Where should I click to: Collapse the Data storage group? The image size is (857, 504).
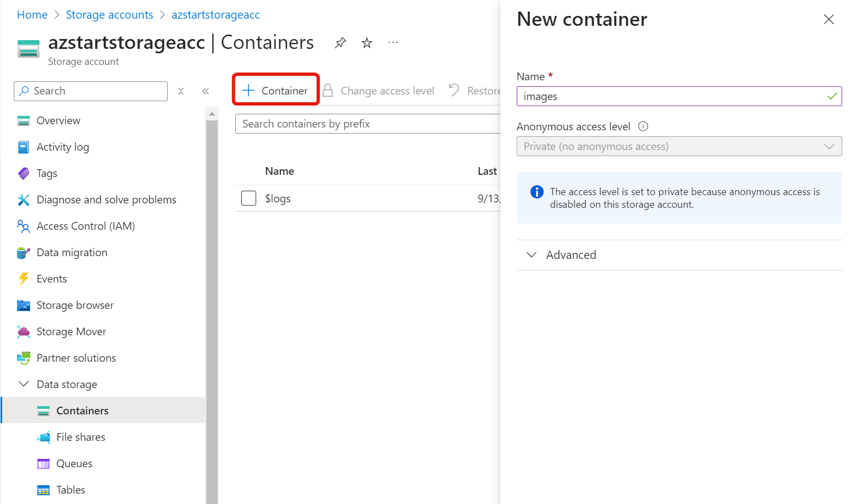tap(24, 384)
